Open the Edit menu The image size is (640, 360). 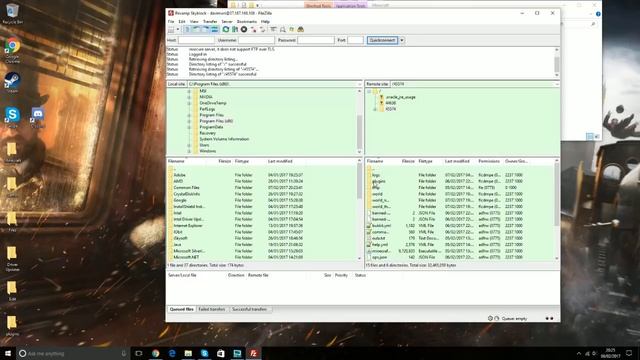(182, 21)
